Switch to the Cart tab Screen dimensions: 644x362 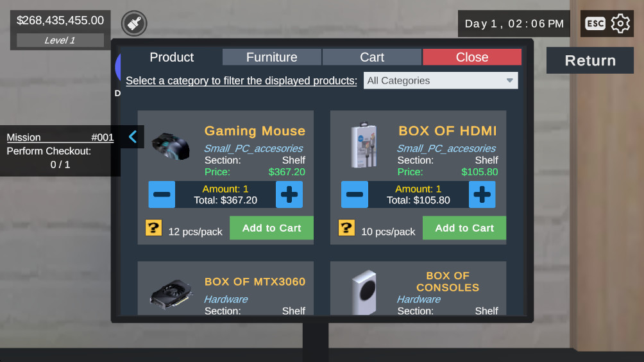pos(372,57)
